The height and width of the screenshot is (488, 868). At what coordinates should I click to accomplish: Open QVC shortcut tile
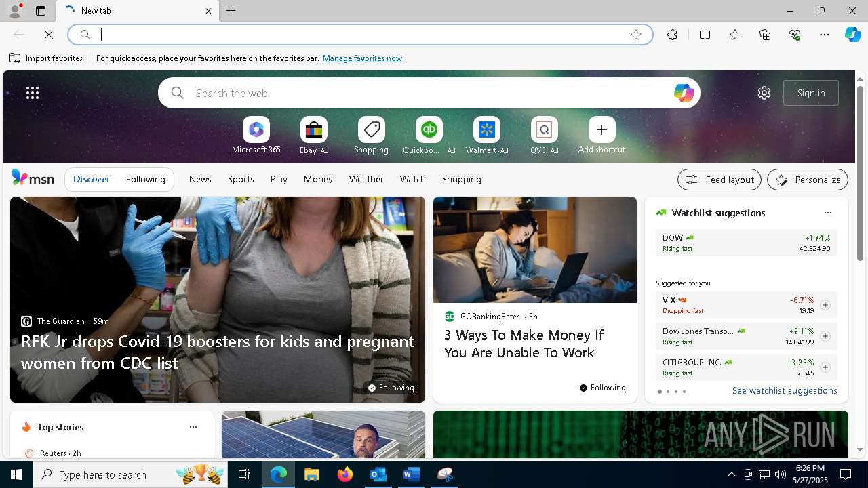pos(544,136)
